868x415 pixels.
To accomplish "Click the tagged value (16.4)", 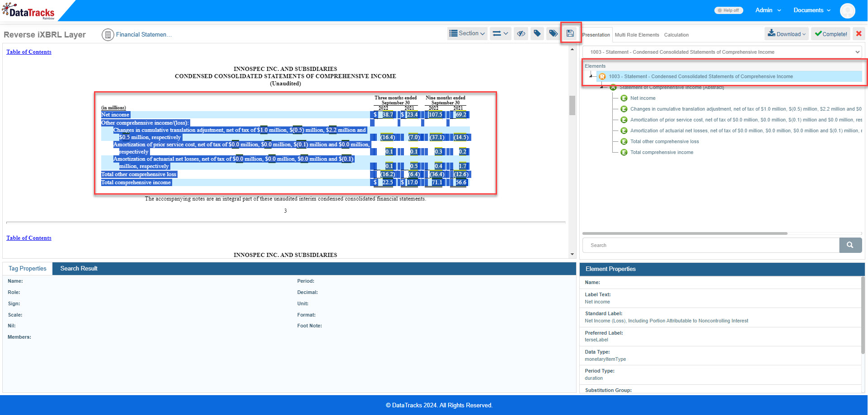I will 388,137.
